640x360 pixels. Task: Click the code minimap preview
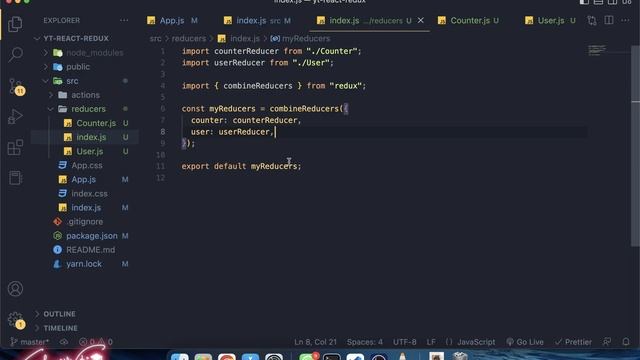coord(597,50)
